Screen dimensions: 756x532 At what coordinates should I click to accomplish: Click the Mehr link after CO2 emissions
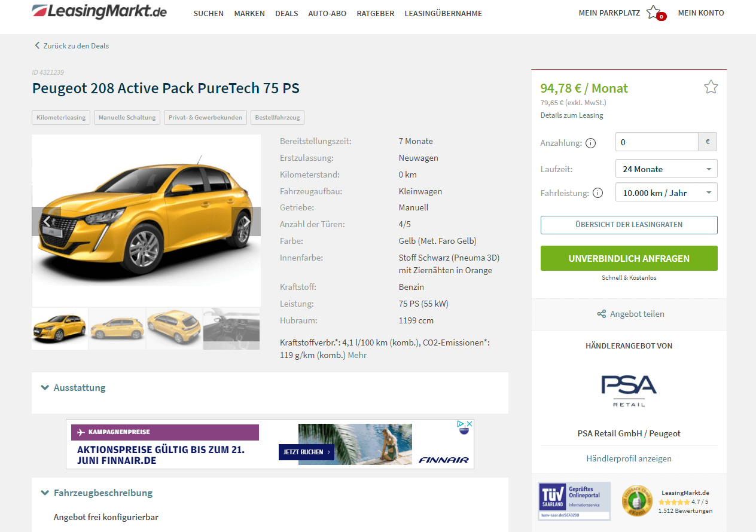pos(357,355)
